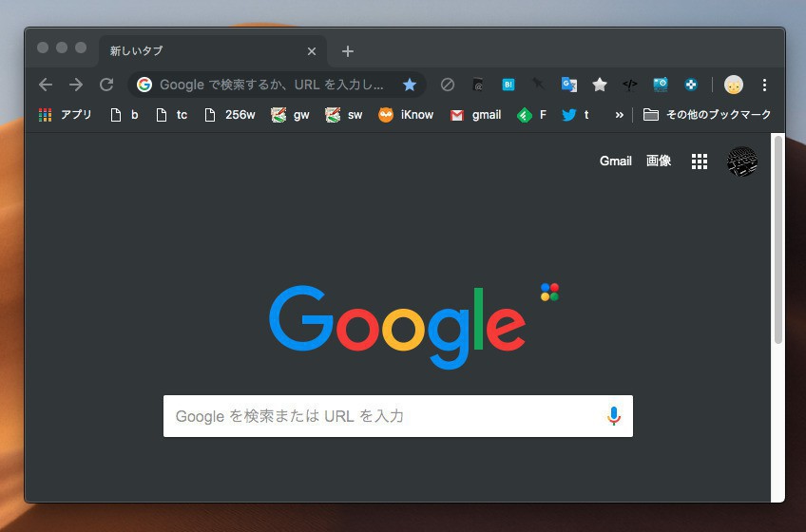Click the Google logo

(x=397, y=327)
